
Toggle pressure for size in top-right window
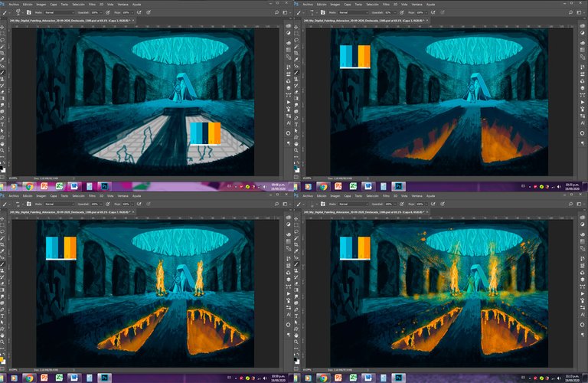[x=443, y=12]
